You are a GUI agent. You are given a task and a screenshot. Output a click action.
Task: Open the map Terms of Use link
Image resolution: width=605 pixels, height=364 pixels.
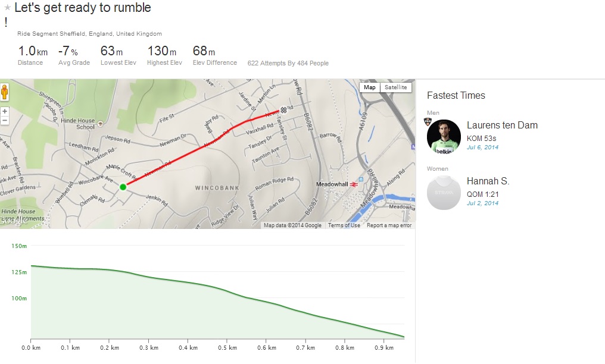pos(344,225)
